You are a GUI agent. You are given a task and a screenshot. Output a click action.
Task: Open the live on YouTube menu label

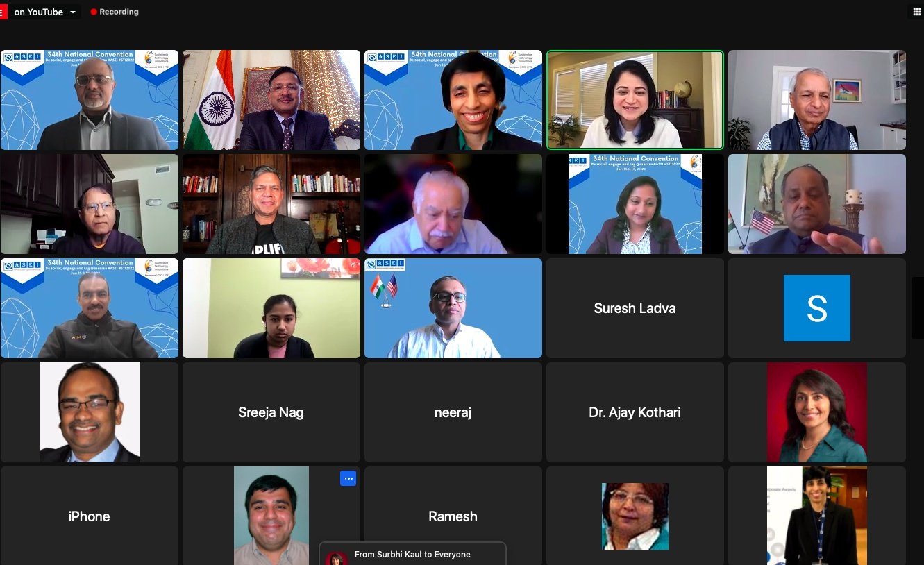coord(39,12)
